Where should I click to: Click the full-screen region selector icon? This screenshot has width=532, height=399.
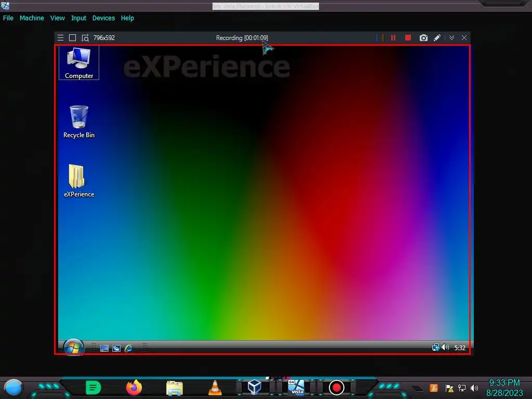[72, 37]
